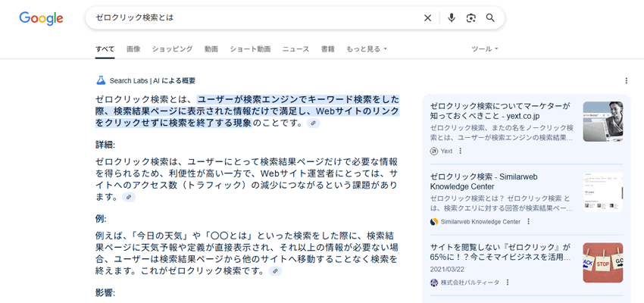Open the ツール dropdown
The height and width of the screenshot is (303, 644).
click(485, 48)
